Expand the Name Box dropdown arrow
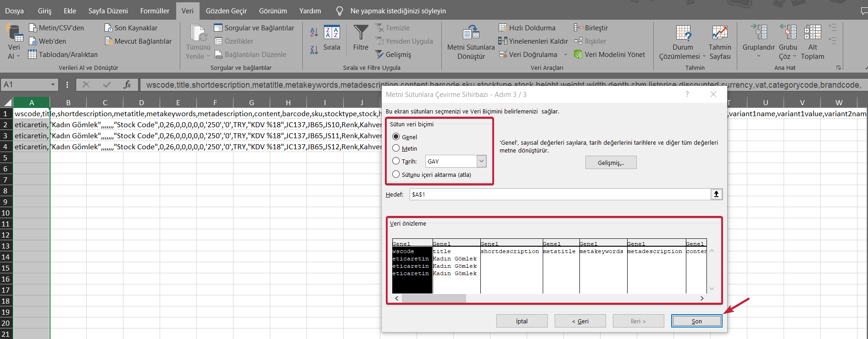The width and height of the screenshot is (868, 339). (x=53, y=85)
